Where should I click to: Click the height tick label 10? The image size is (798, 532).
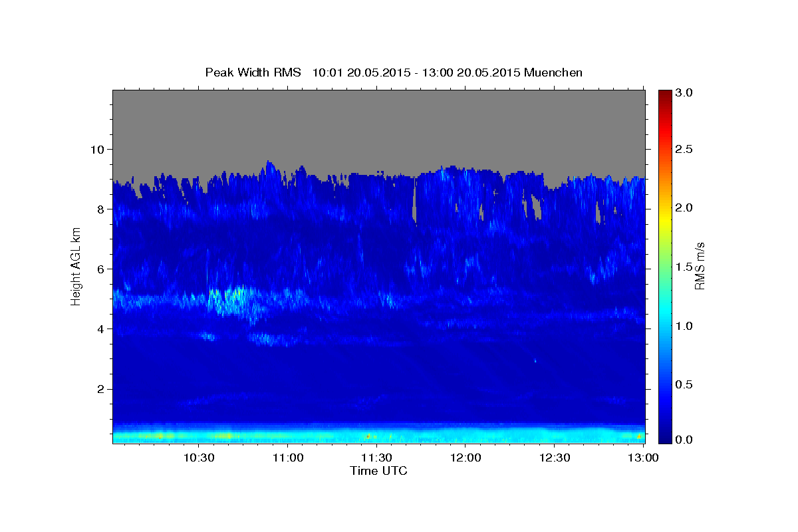(99, 149)
